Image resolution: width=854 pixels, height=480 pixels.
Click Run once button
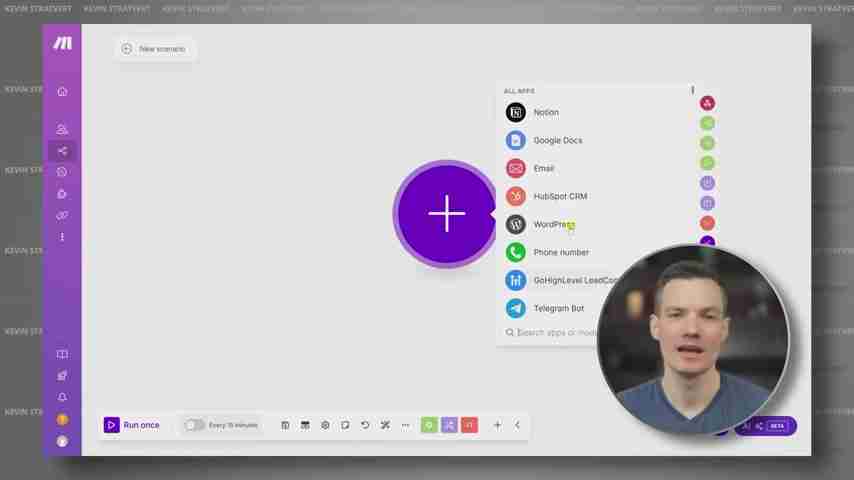132,425
